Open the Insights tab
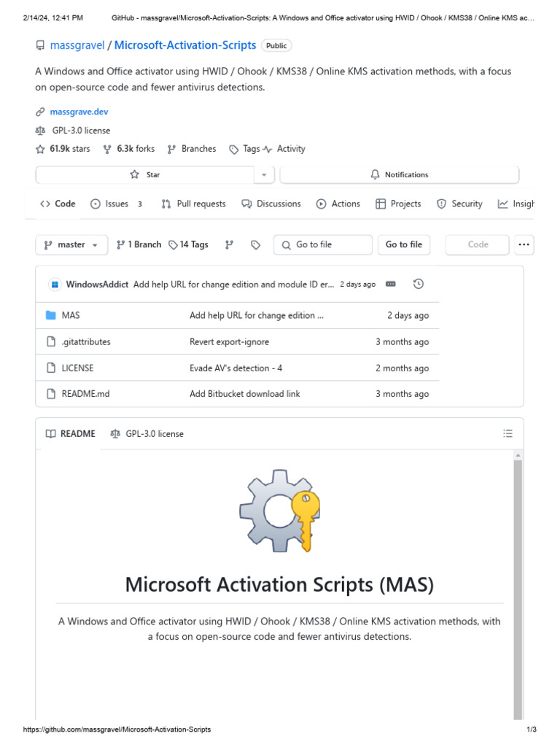Viewport: 560px width, 747px height. click(516, 204)
